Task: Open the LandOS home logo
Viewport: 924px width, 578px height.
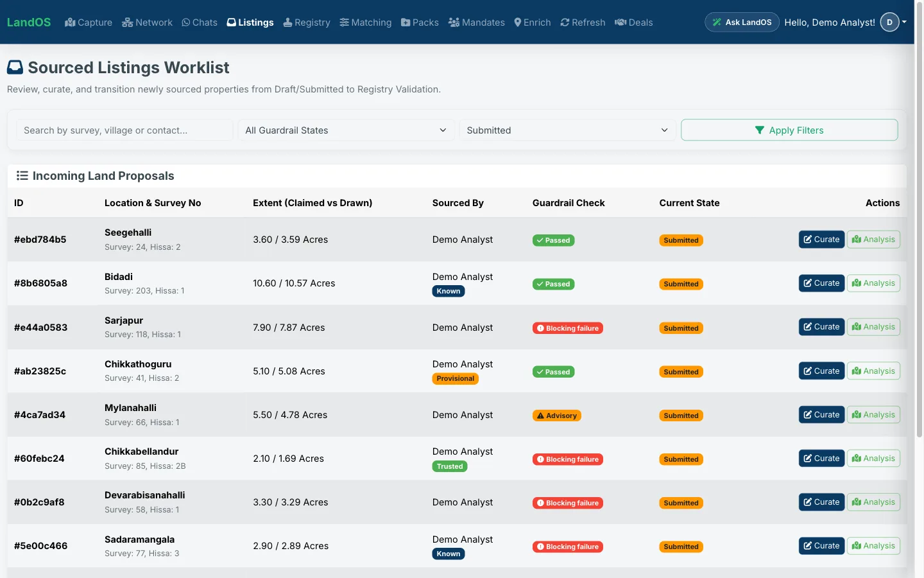Action: 29,22
